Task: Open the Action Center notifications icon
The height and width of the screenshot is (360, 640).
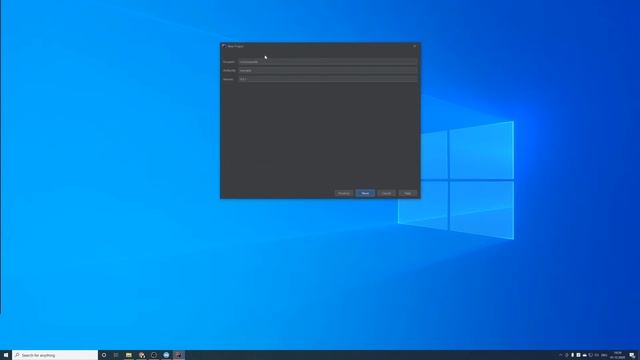Action: pos(632,355)
